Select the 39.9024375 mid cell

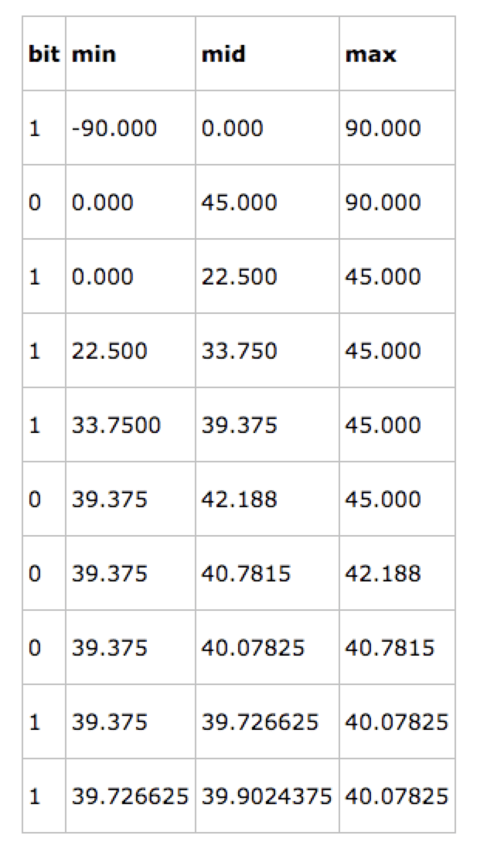click(x=266, y=796)
